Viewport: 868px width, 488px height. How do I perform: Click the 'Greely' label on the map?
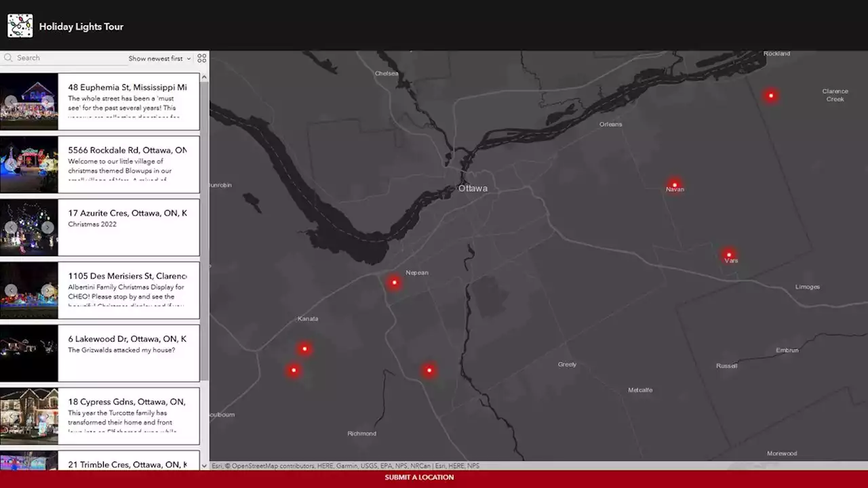[567, 365]
